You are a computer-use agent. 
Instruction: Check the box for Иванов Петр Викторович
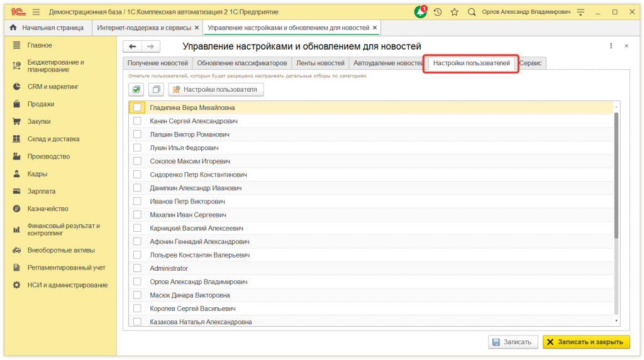point(137,202)
